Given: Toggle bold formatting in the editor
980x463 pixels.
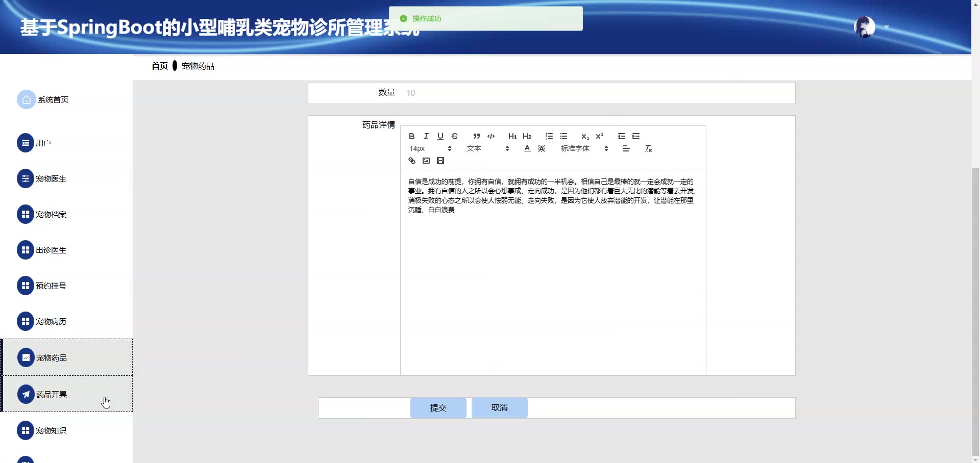Looking at the screenshot, I should (412, 136).
